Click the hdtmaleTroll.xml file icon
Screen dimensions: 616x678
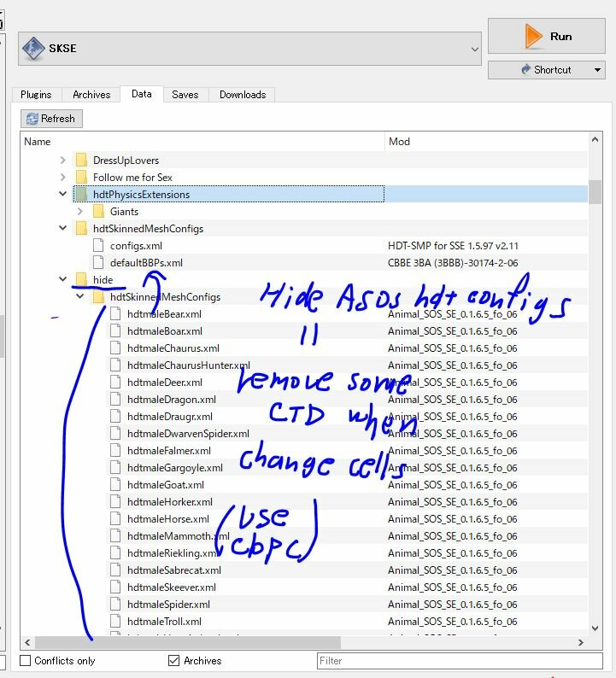[x=115, y=622]
